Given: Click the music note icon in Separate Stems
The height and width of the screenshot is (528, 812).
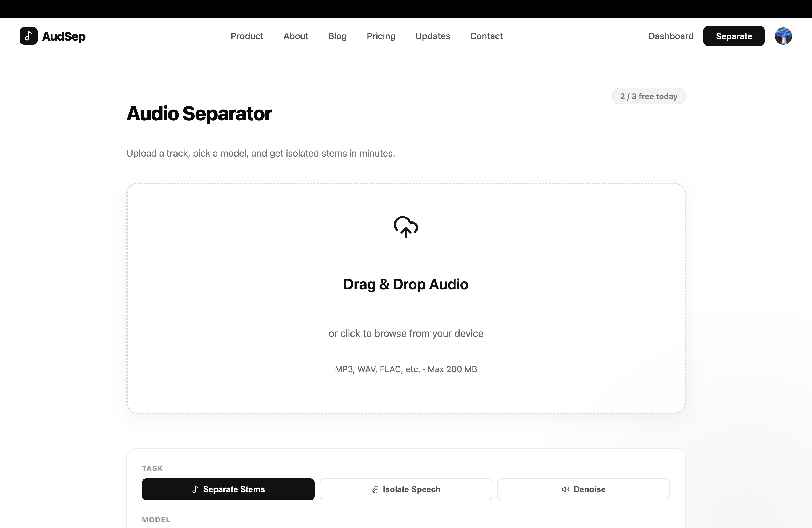Looking at the screenshot, I should [195, 489].
